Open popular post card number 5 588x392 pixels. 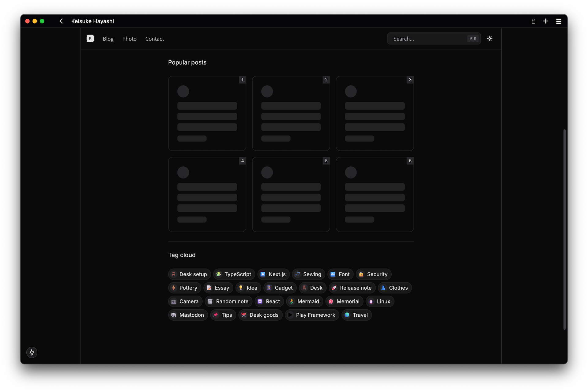coord(291,194)
